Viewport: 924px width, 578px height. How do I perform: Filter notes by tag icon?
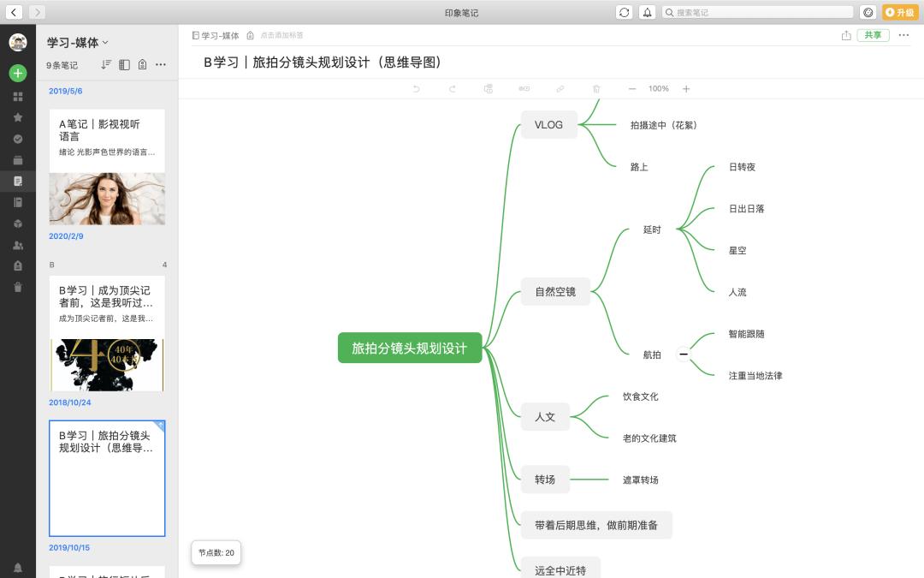tap(142, 64)
